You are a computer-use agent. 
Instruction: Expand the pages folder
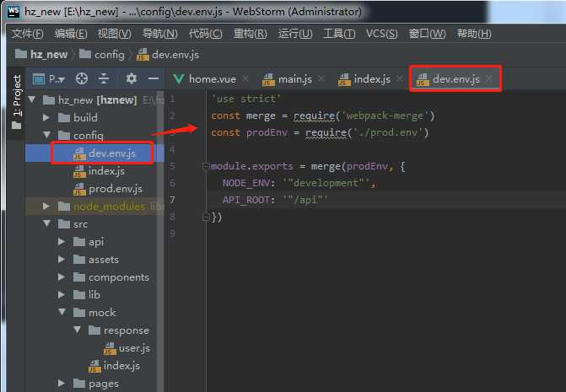click(x=62, y=383)
